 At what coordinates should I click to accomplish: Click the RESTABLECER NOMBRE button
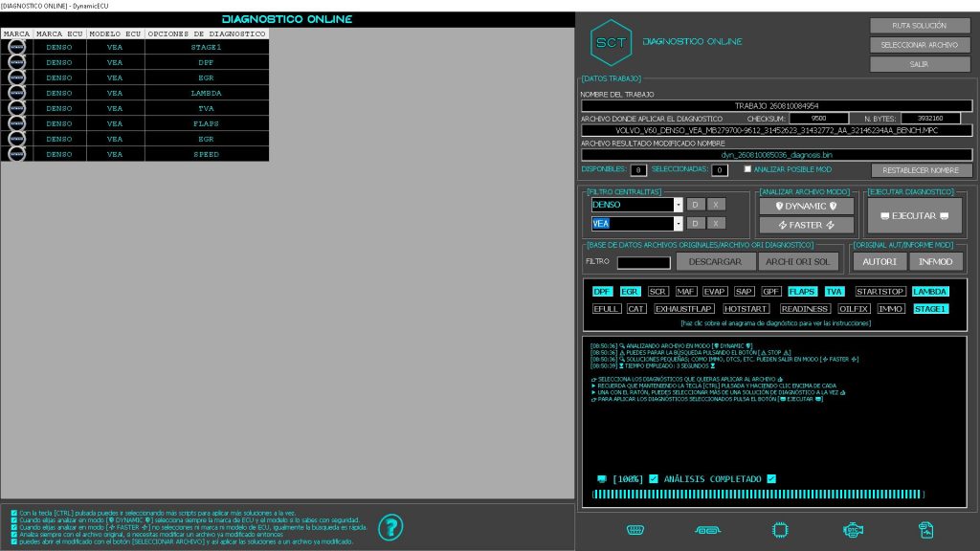[x=921, y=170]
